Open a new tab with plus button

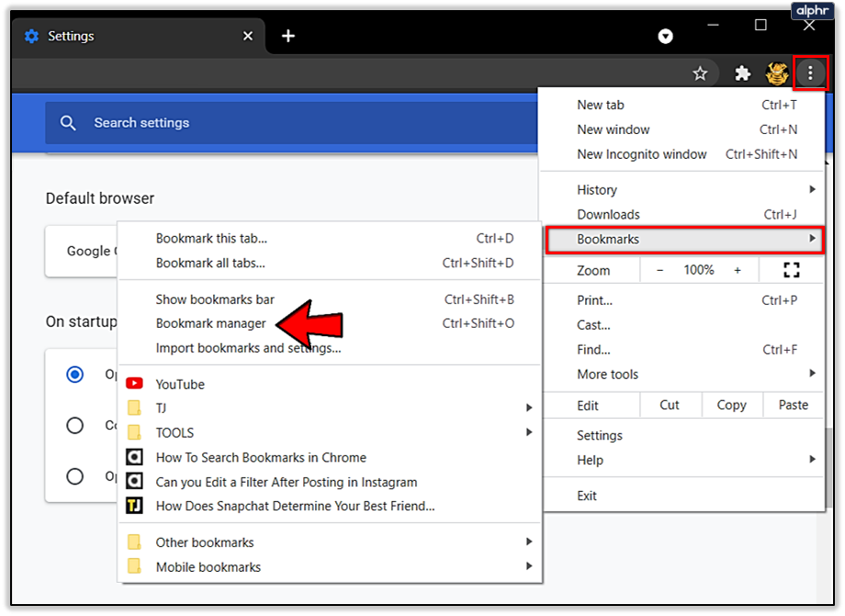coord(288,36)
